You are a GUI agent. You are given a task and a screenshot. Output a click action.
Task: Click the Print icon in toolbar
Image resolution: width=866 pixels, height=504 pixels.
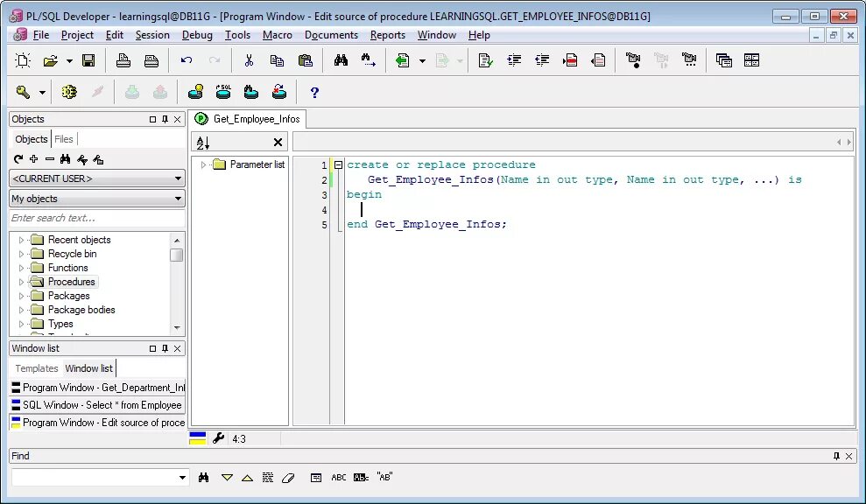point(123,60)
